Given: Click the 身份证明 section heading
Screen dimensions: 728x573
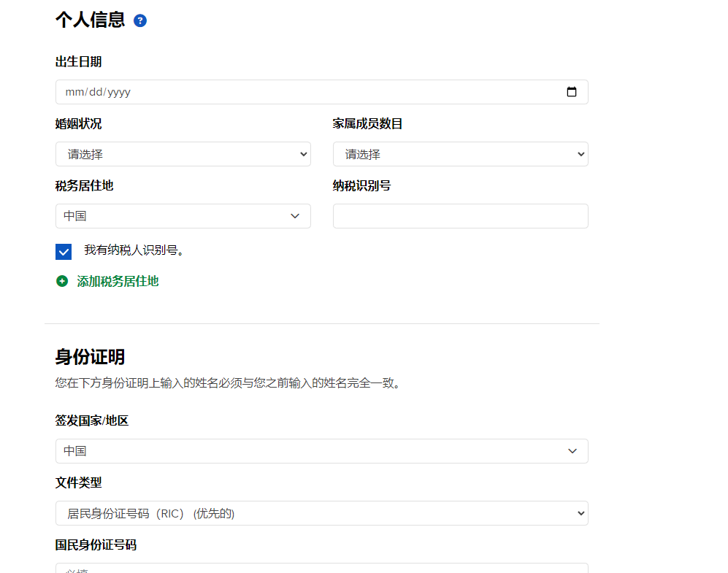Looking at the screenshot, I should point(90,357).
